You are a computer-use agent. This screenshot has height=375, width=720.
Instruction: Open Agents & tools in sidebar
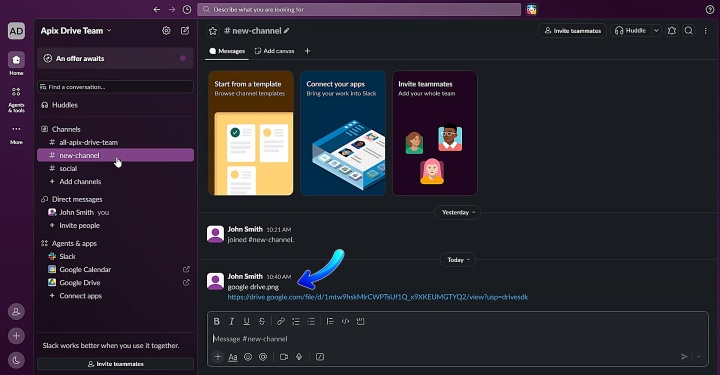pyautogui.click(x=16, y=100)
